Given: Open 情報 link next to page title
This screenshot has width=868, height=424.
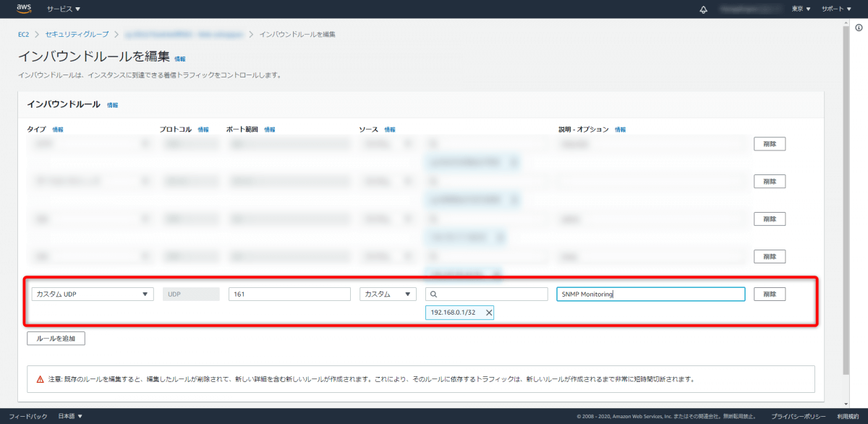Looking at the screenshot, I should tap(180, 59).
